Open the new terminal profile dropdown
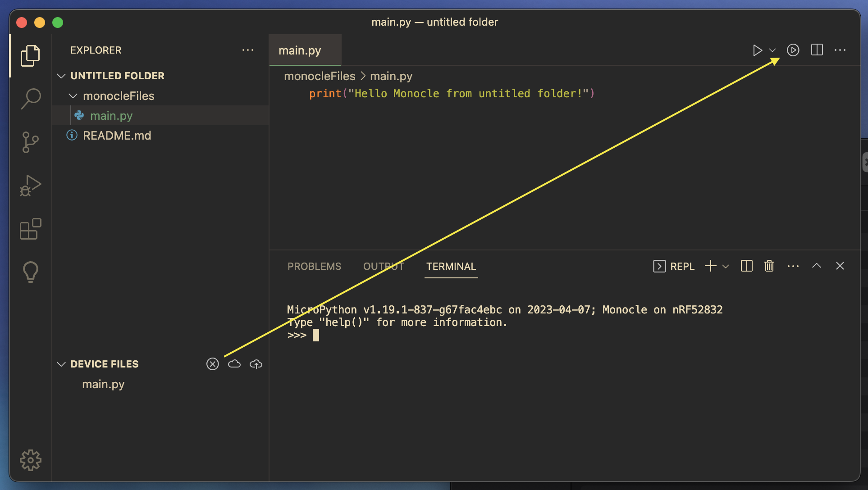 (725, 266)
